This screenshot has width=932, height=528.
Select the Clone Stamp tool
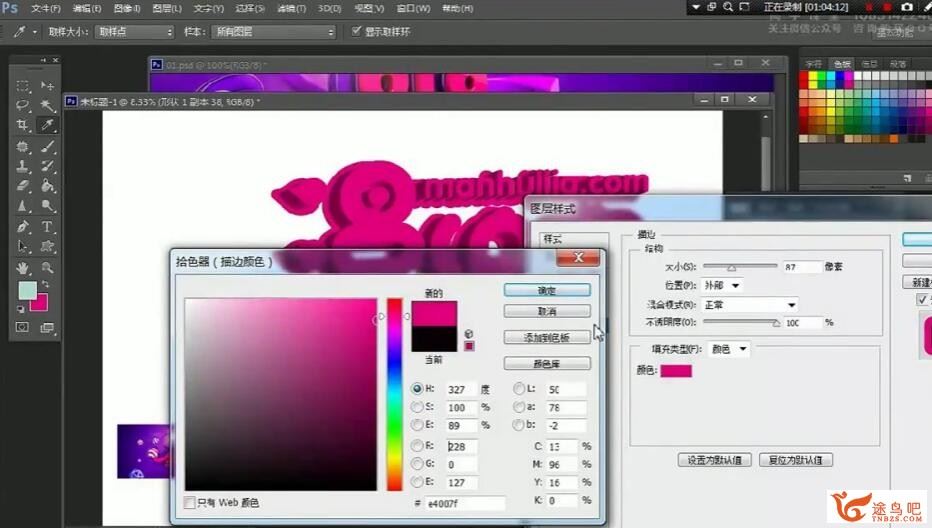pos(23,166)
